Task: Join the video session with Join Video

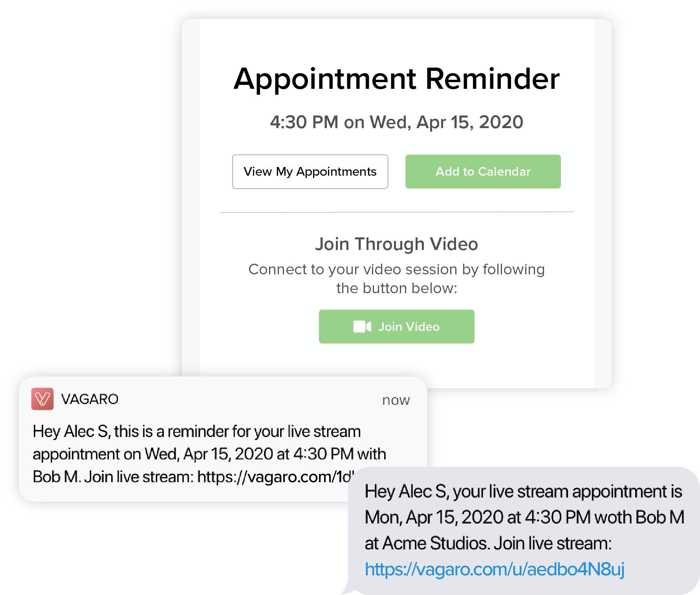Action: (409, 327)
